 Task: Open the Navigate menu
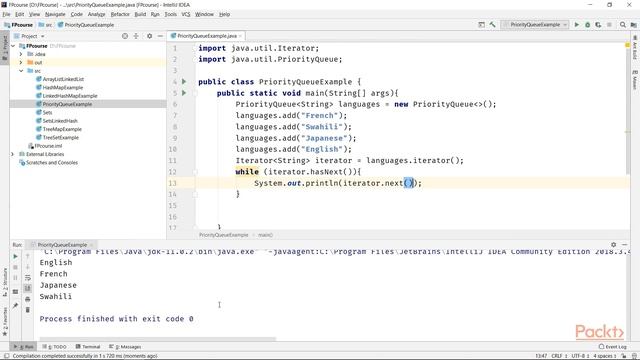(x=55, y=14)
